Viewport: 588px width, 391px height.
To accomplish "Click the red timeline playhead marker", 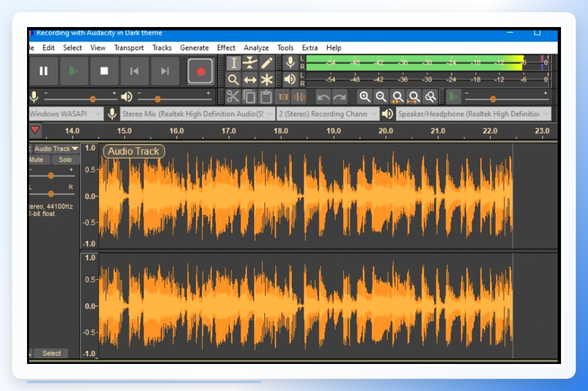I will pos(35,130).
